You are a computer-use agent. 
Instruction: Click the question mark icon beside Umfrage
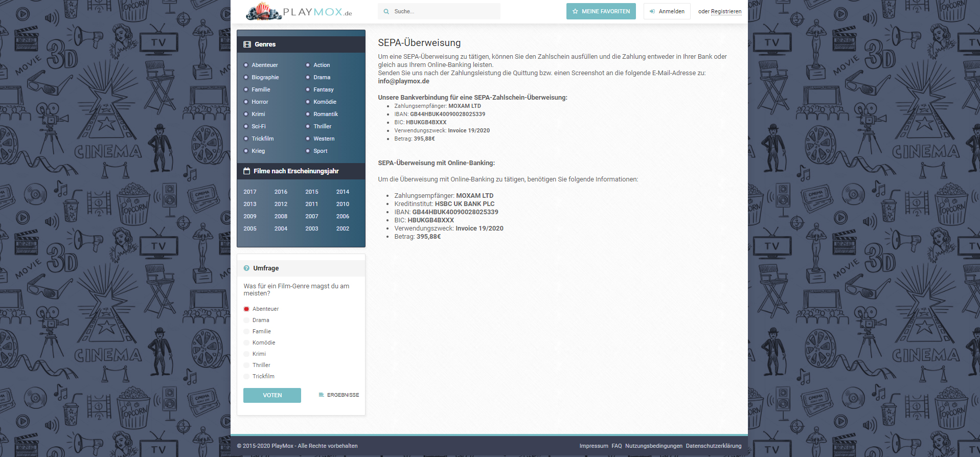pyautogui.click(x=247, y=268)
